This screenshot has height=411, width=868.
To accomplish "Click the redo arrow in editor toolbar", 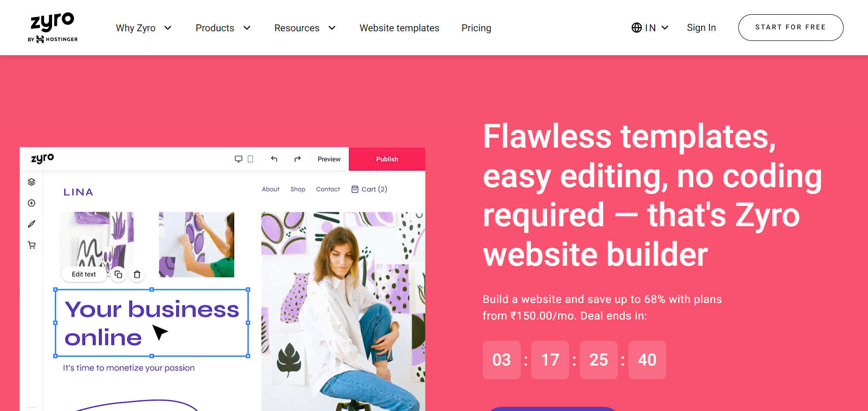I will (x=297, y=159).
